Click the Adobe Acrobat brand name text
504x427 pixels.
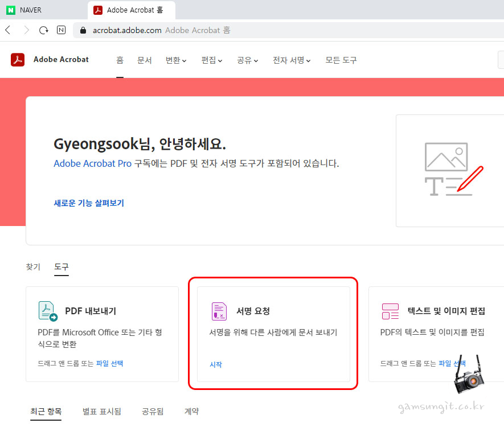coord(61,59)
